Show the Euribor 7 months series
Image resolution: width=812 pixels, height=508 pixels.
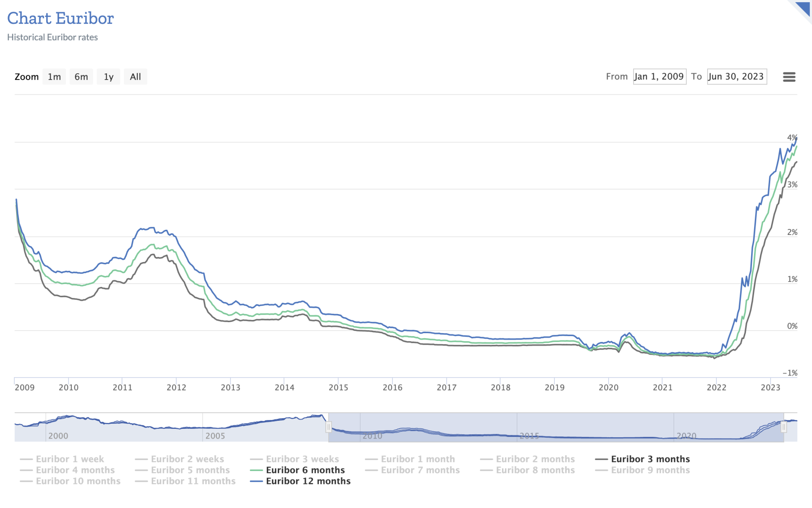(412, 470)
